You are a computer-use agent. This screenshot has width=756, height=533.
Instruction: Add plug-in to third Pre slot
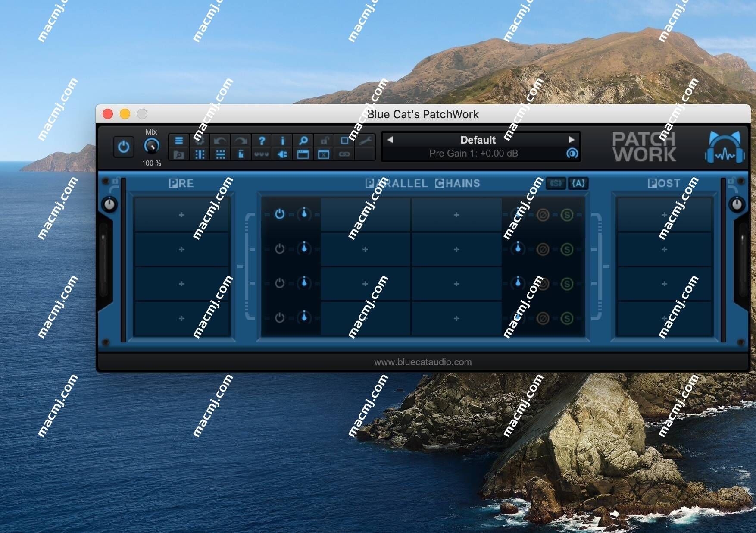click(181, 284)
